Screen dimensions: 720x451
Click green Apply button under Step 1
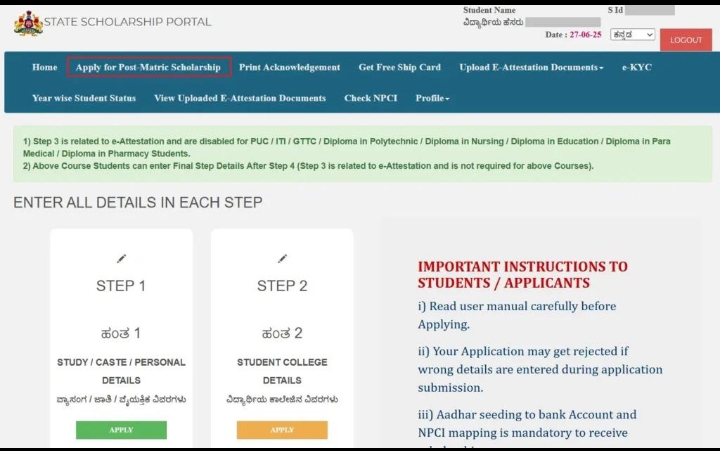[121, 430]
